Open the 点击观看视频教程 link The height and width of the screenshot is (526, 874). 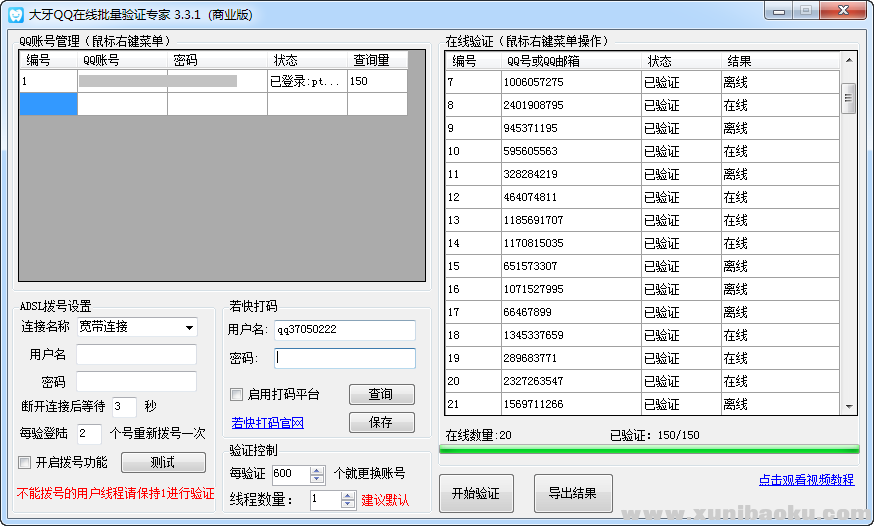(806, 480)
